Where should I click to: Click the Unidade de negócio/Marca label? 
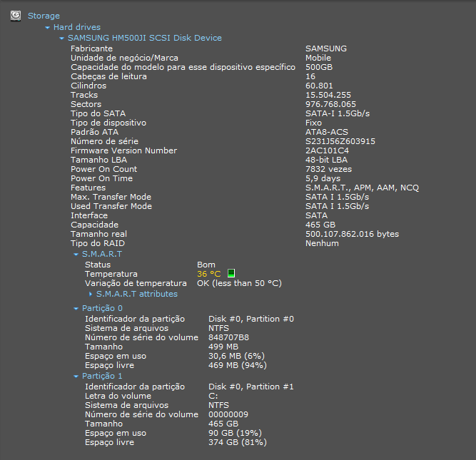tap(124, 58)
